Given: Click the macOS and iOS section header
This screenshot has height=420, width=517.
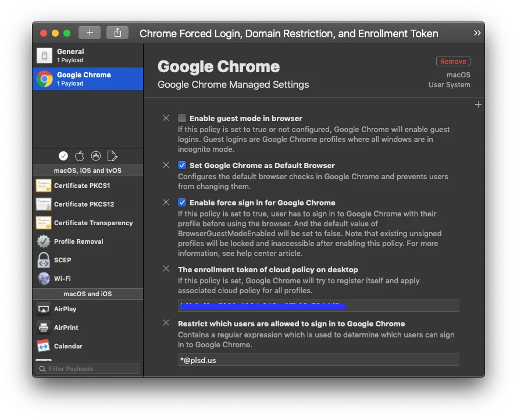Looking at the screenshot, I should point(88,294).
